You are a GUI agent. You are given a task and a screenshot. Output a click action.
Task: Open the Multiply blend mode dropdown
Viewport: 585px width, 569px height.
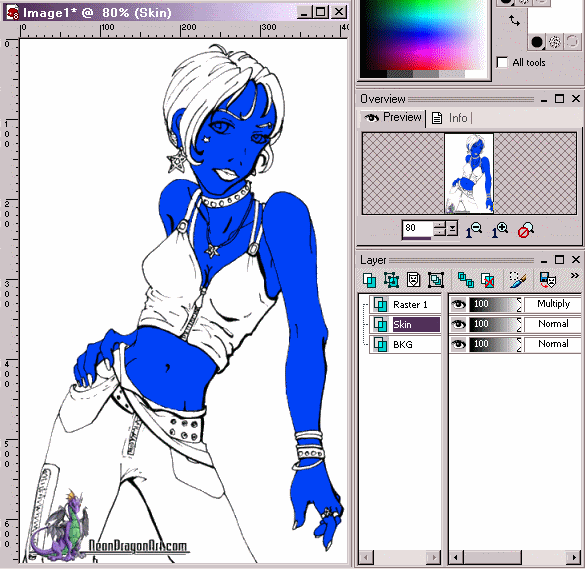pos(553,304)
